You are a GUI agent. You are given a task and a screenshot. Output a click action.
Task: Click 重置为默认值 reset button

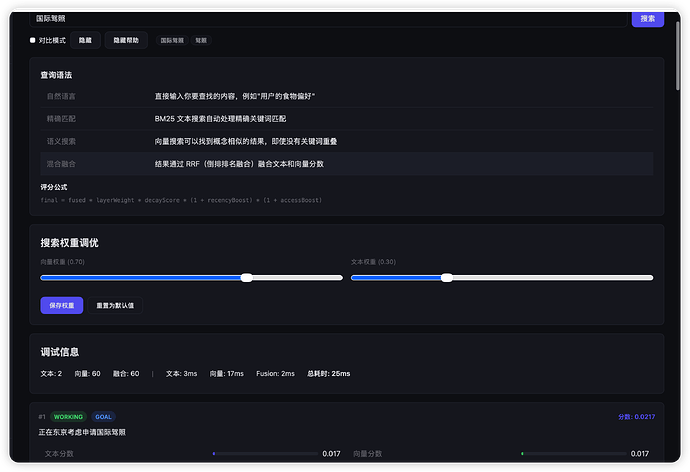pyautogui.click(x=115, y=305)
